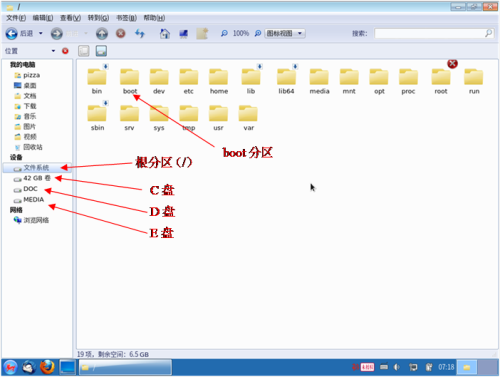Select Music entry in sidebar
The image size is (500, 377).
pos(25,116)
